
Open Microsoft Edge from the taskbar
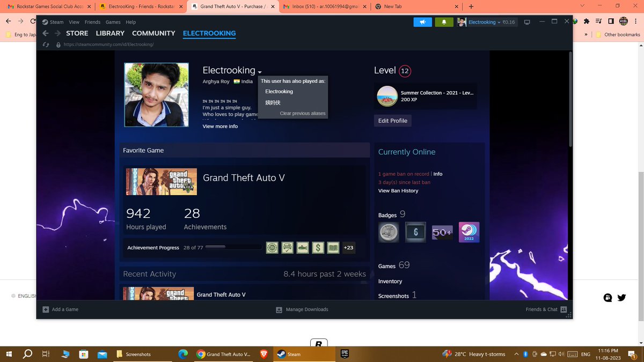183,354
